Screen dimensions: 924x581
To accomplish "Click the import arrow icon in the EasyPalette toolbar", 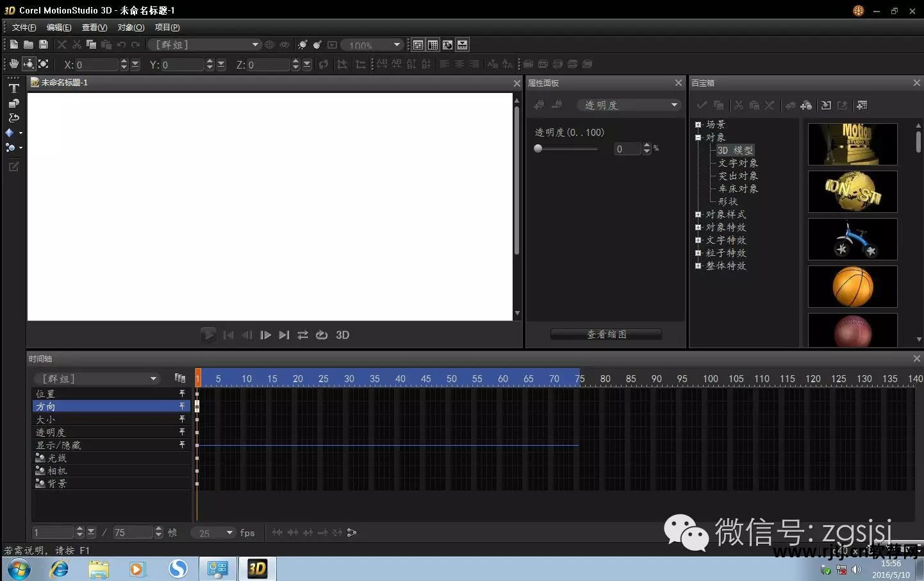I will (x=827, y=105).
